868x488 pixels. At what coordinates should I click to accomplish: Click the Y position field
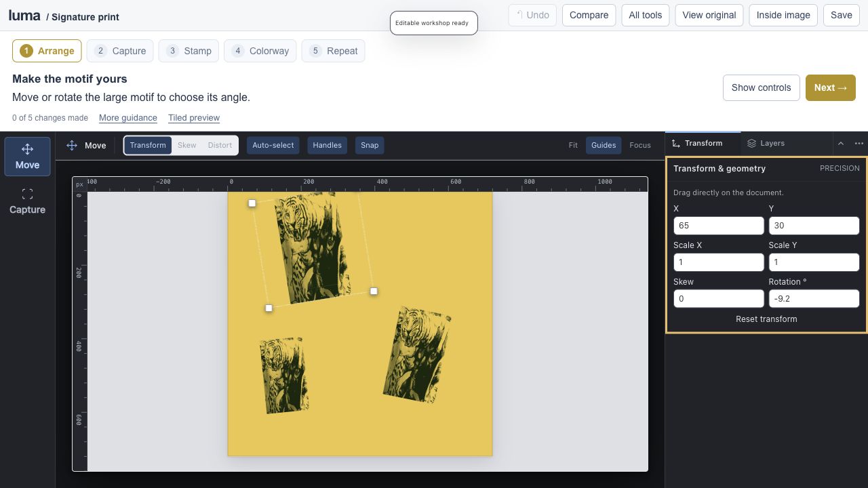[x=814, y=226]
